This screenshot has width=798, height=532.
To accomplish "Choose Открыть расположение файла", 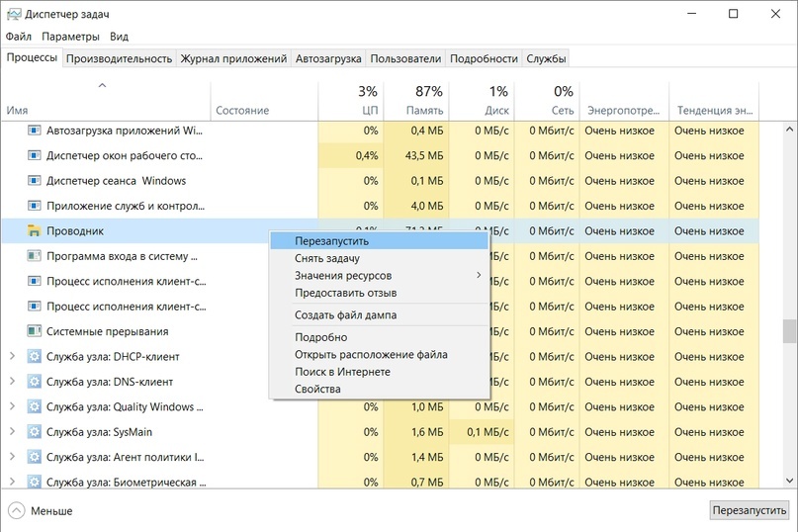I will 379,354.
